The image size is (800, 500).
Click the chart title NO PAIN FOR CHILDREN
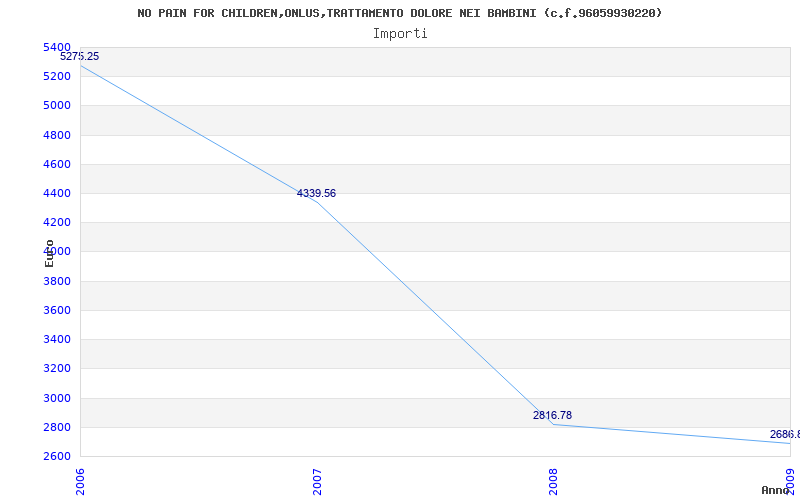point(399,13)
